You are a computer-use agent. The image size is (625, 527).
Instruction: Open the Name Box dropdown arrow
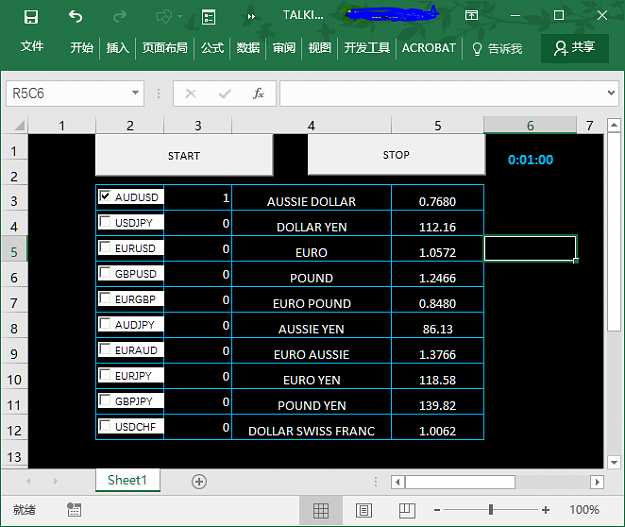(x=136, y=93)
